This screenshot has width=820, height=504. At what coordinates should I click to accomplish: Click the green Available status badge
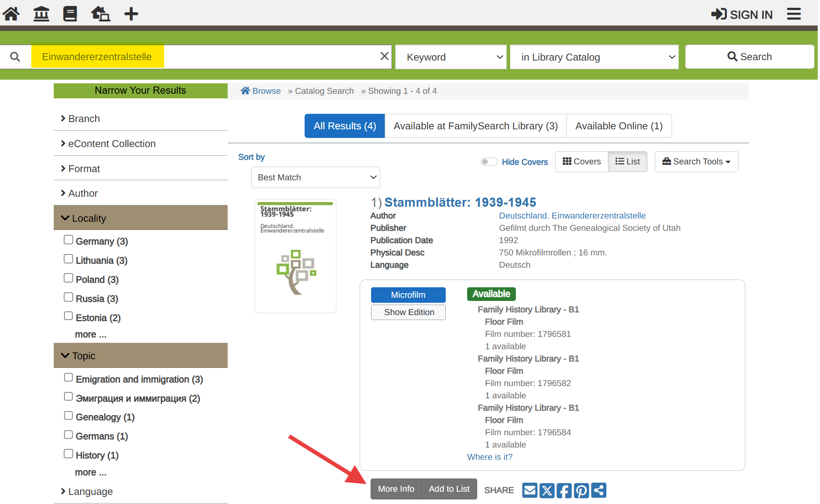coord(491,294)
